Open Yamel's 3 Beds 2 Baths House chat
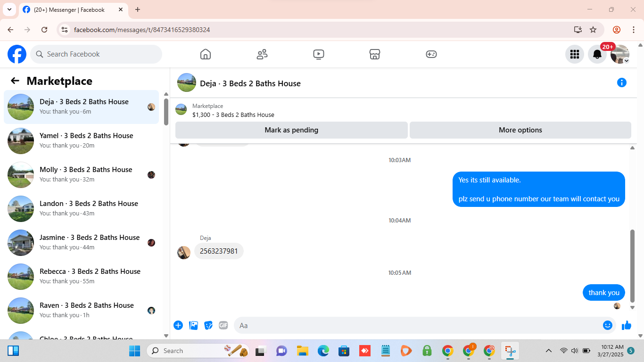Viewport: 644px width, 362px height. pos(82,141)
